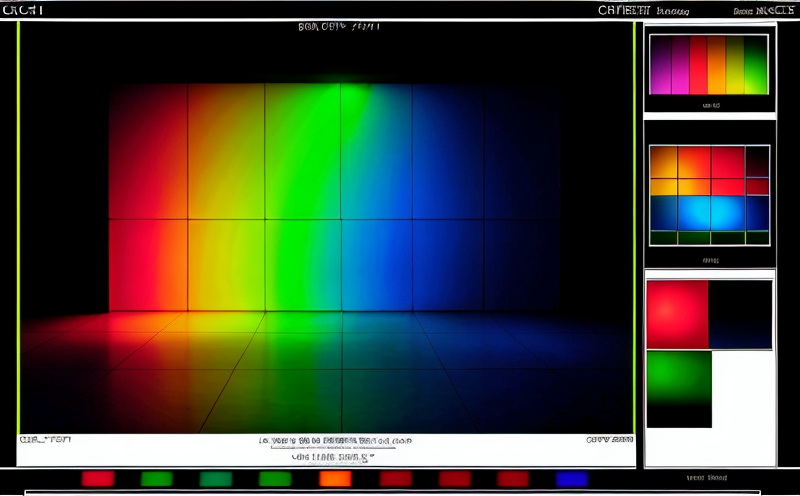
Task: Click the underlined text link below the main preview
Action: click(x=335, y=441)
